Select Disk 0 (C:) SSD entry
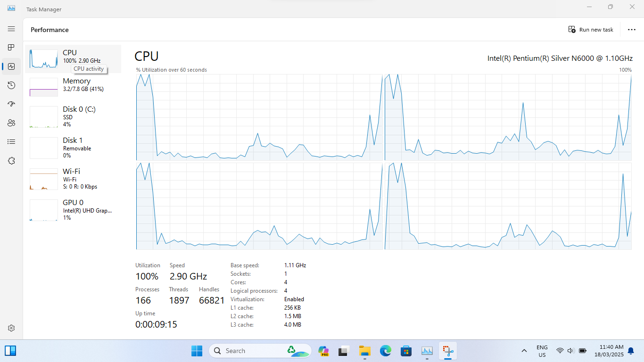644x362 pixels. pos(73,116)
